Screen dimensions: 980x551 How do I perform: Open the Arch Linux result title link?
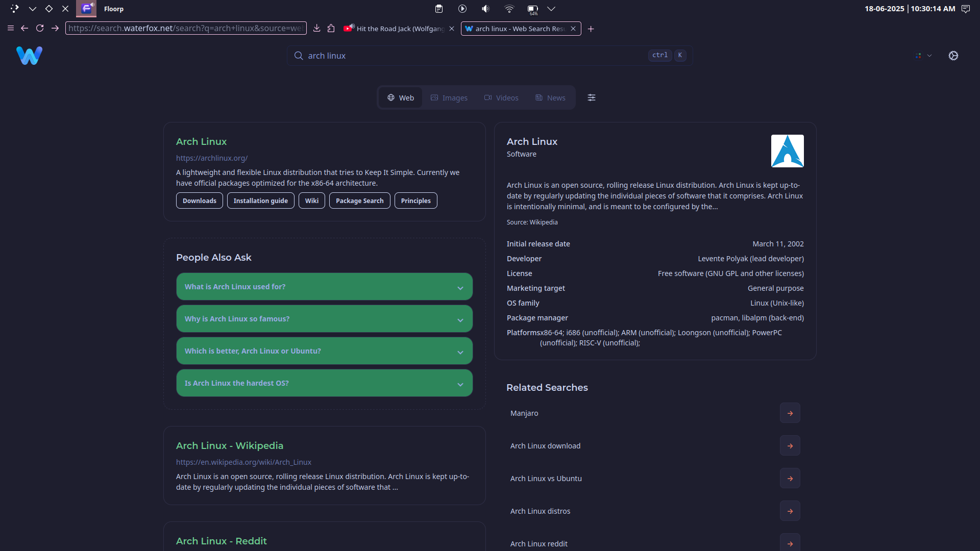(201, 141)
